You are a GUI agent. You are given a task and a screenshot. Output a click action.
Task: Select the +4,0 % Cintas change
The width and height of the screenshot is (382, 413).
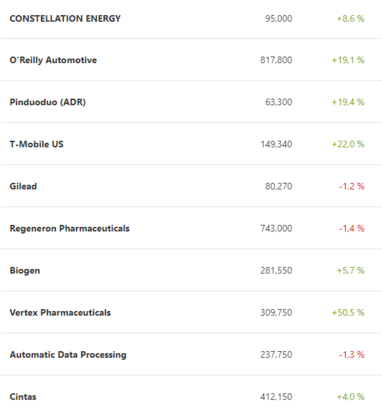coord(350,397)
